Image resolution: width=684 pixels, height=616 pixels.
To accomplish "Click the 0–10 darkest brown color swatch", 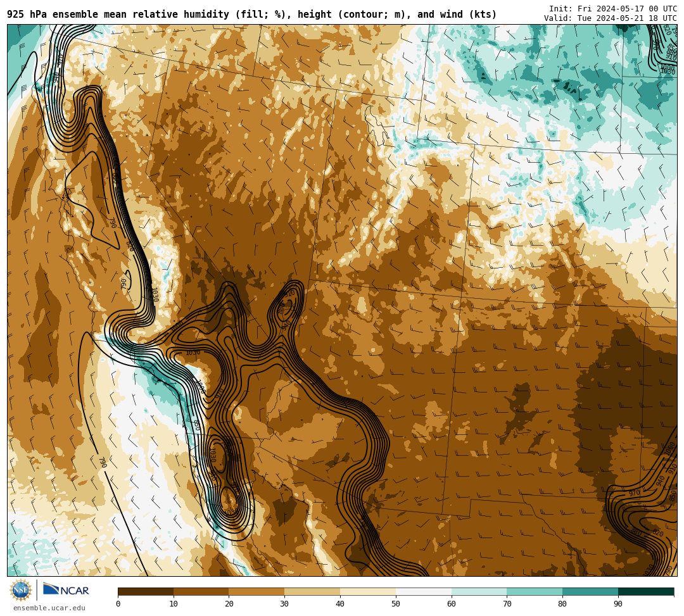I will coord(146,591).
